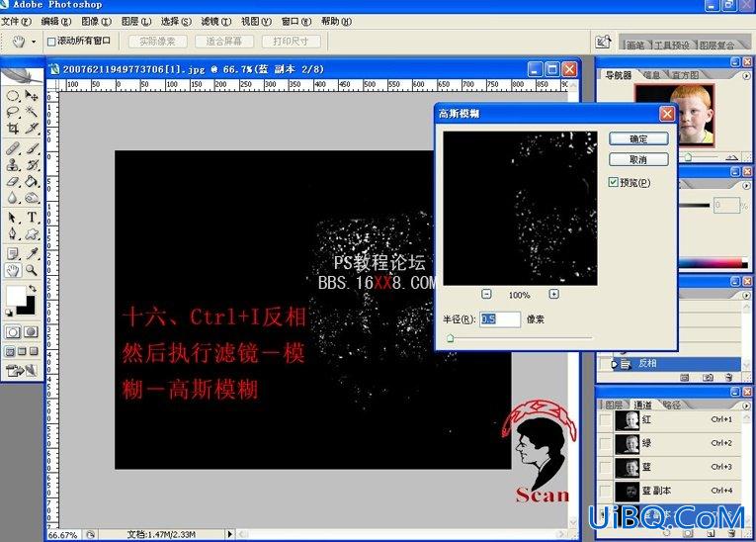Select the Lasso tool
The width and height of the screenshot is (756, 542).
pyautogui.click(x=13, y=112)
